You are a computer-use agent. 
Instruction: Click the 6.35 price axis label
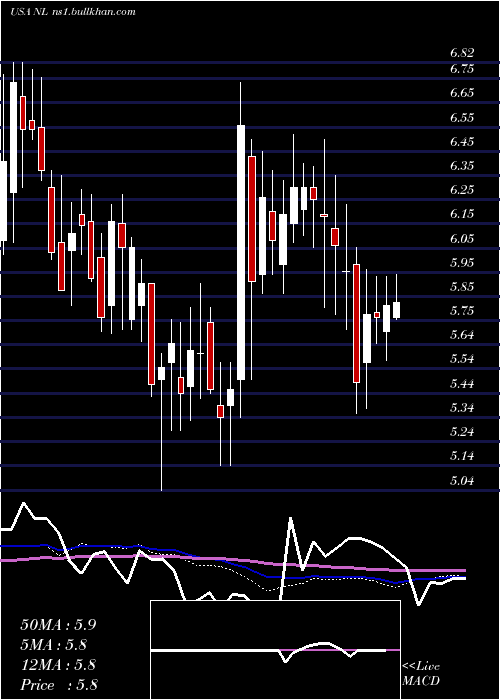pos(462,166)
